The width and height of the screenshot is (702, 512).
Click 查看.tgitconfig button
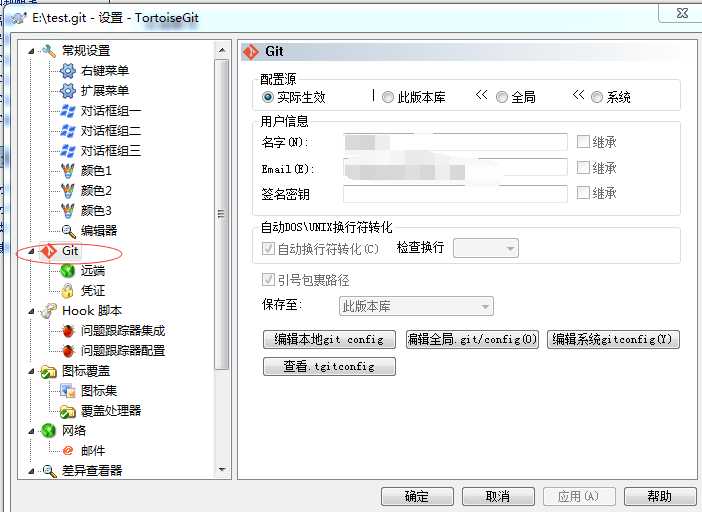coord(329,367)
